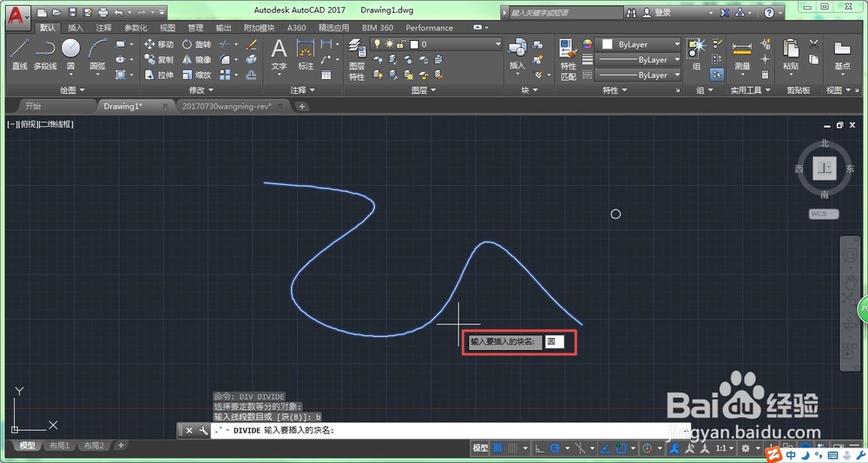Click the Save icon in quick access toolbar
The height and width of the screenshot is (463, 868).
tap(73, 11)
